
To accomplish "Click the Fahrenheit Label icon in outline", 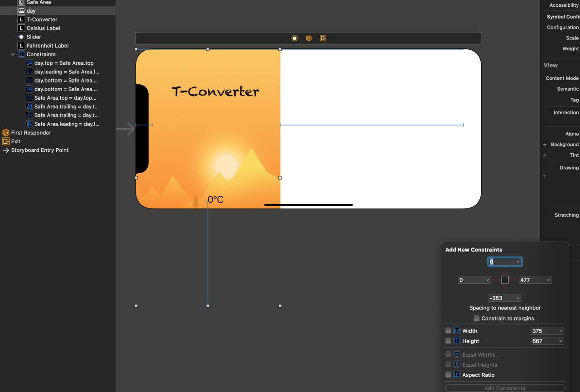I will tap(21, 45).
